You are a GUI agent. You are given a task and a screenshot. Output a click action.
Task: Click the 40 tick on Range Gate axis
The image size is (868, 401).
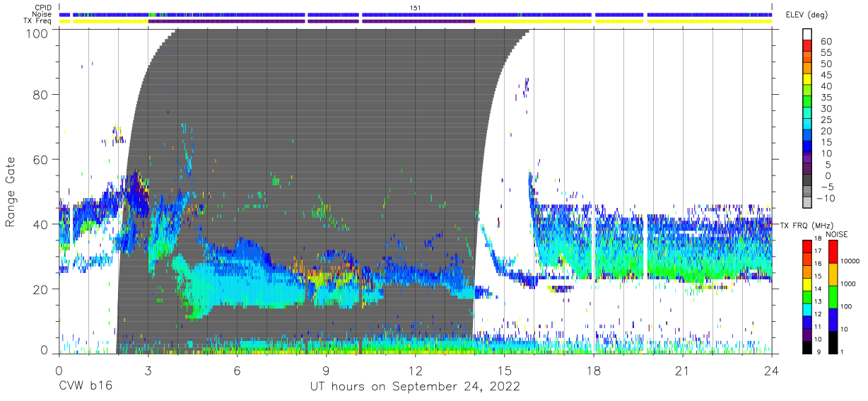point(40,223)
